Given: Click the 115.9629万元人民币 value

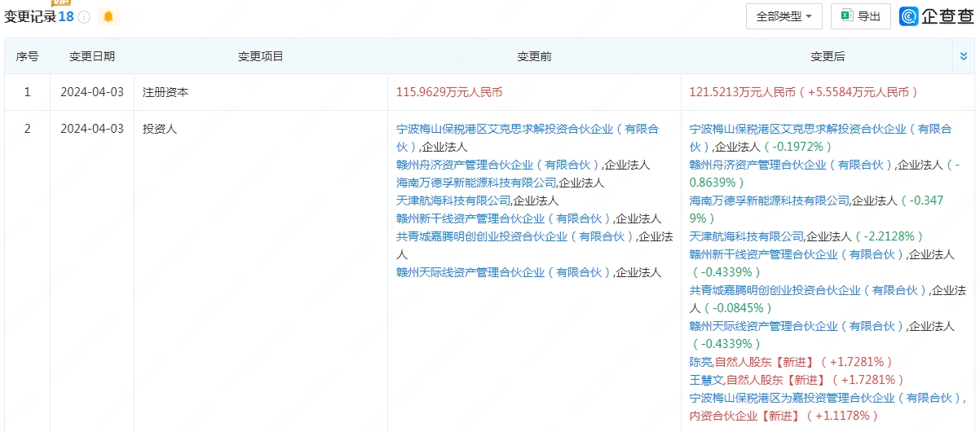Looking at the screenshot, I should point(449,92).
